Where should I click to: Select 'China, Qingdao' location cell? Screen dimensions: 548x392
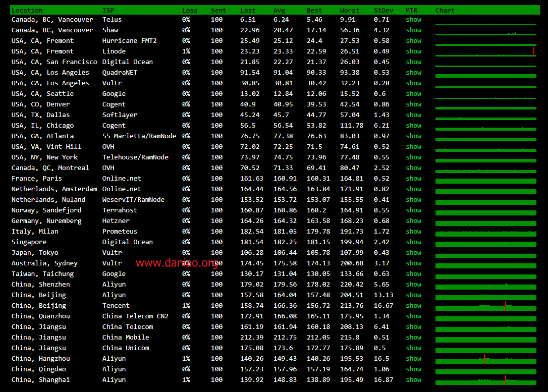[x=39, y=369]
